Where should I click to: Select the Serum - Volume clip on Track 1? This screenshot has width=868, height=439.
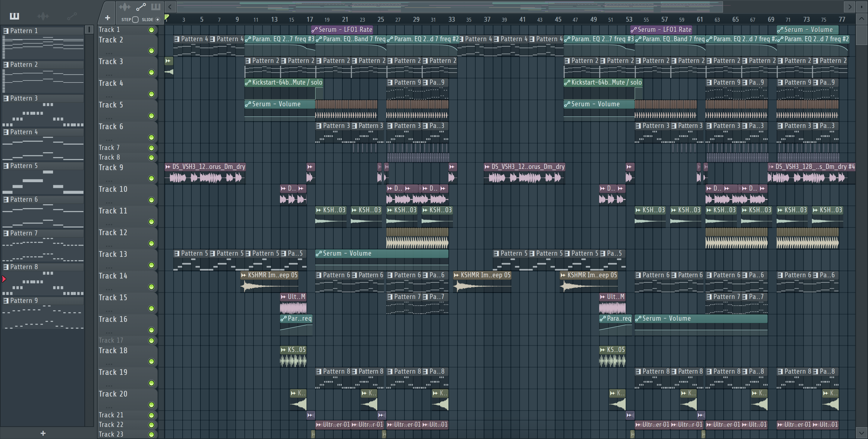point(808,30)
